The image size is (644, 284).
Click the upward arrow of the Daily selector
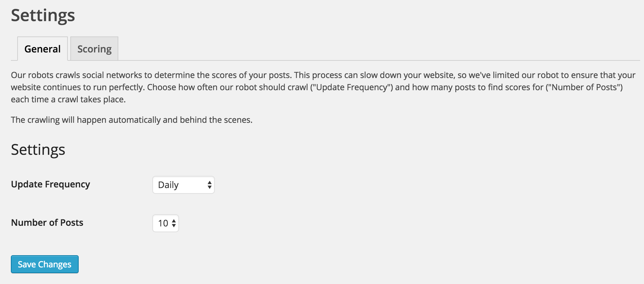click(x=209, y=183)
